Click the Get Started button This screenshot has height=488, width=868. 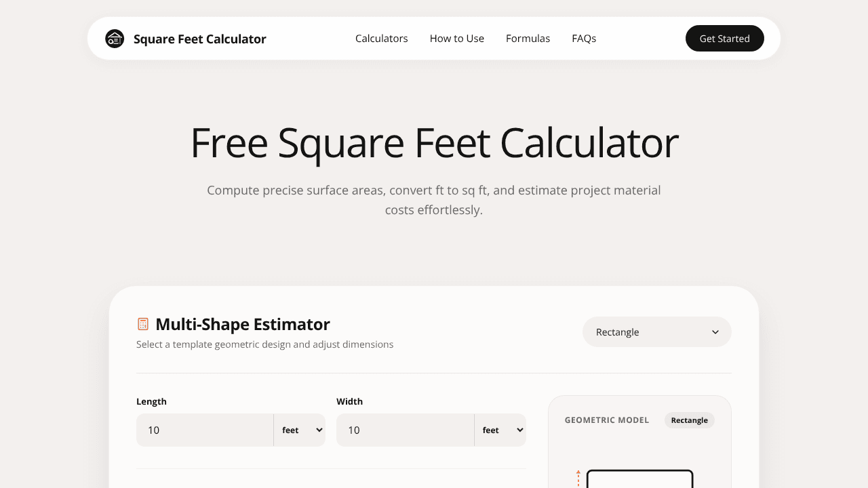click(725, 39)
